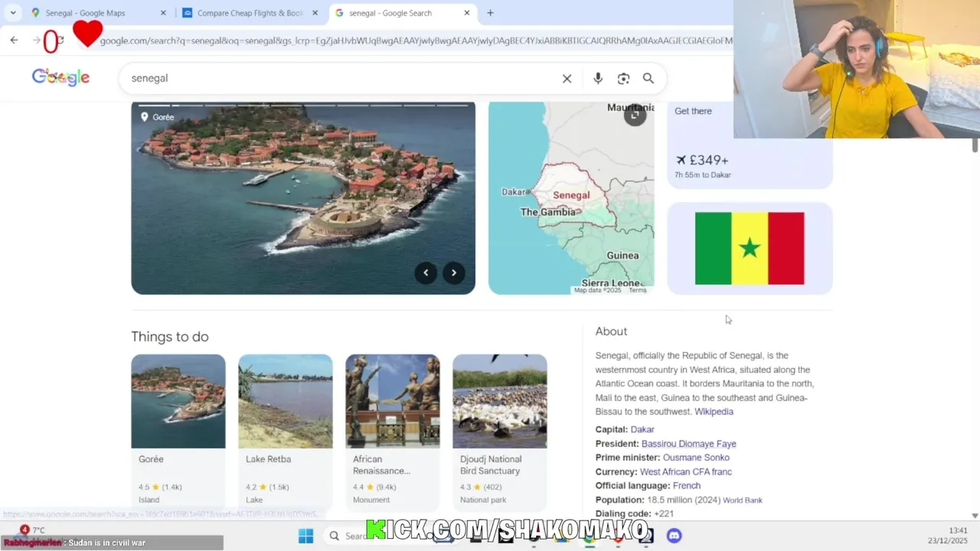Close the Compare Cheap Flights tab

point(315,13)
